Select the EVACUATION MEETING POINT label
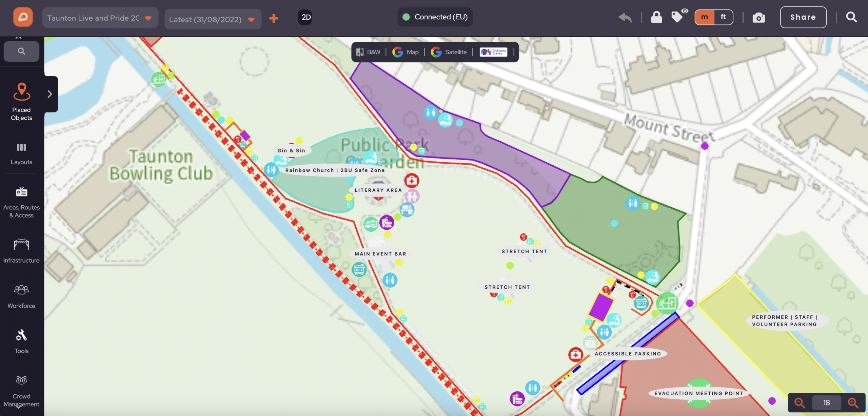The height and width of the screenshot is (416, 868). [x=698, y=393]
